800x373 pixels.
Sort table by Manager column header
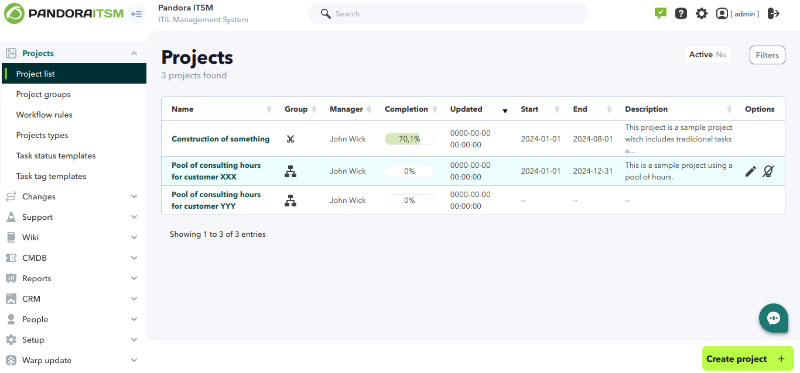[351, 109]
